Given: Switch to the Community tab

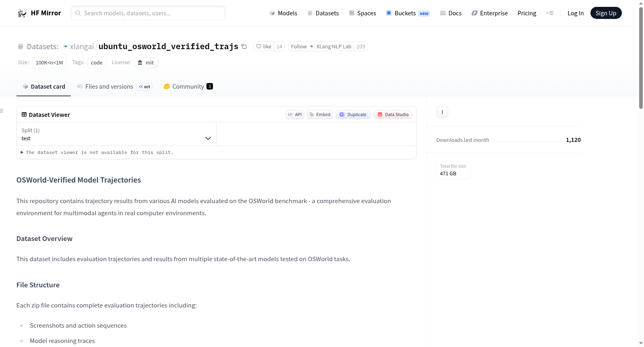Looking at the screenshot, I should click(x=188, y=86).
